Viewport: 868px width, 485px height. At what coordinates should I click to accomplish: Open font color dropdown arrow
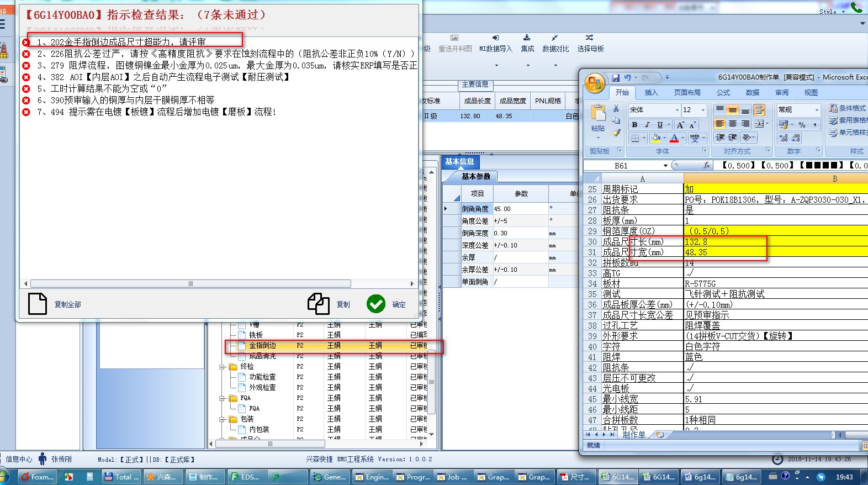[683, 138]
